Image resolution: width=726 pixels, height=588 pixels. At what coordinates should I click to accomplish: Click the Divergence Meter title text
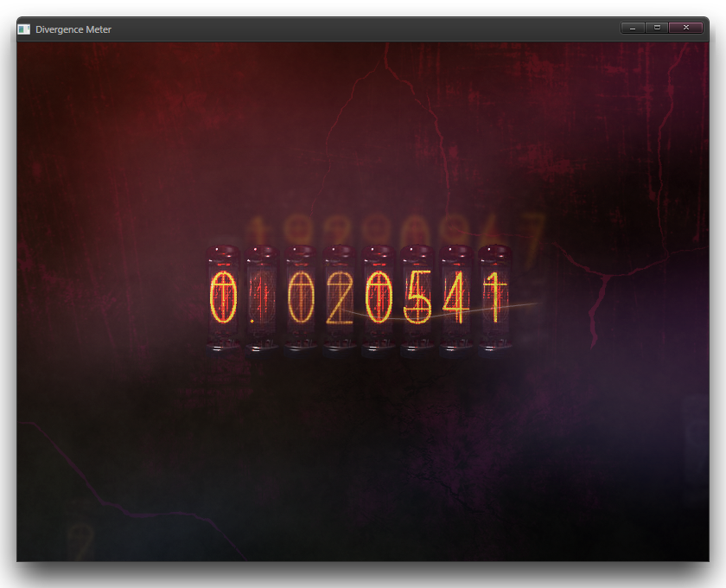pyautogui.click(x=72, y=29)
